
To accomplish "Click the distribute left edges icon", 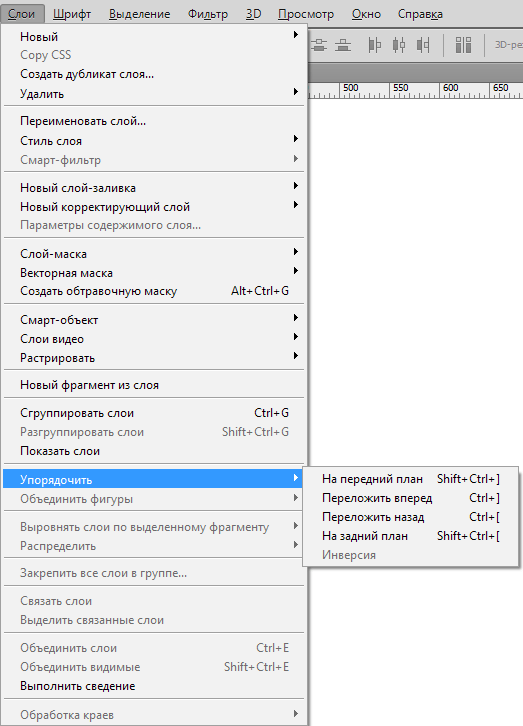I will click(x=374, y=45).
